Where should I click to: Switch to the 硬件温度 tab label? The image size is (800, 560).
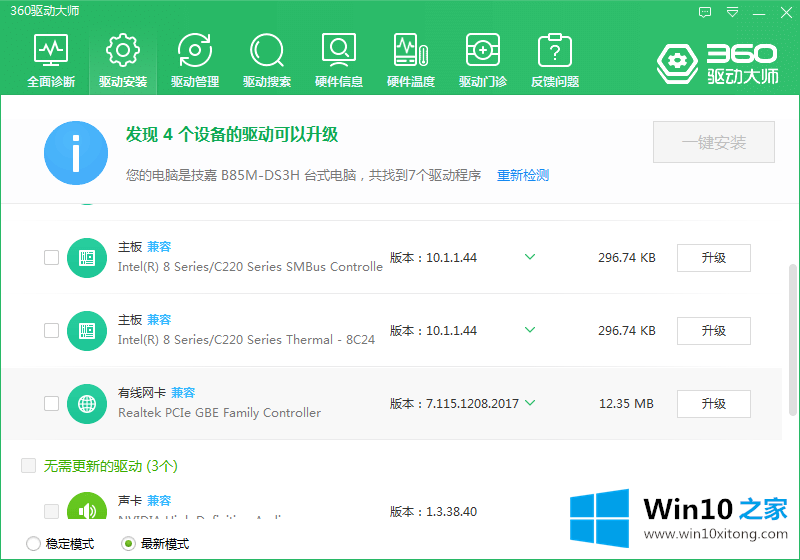coord(411,82)
